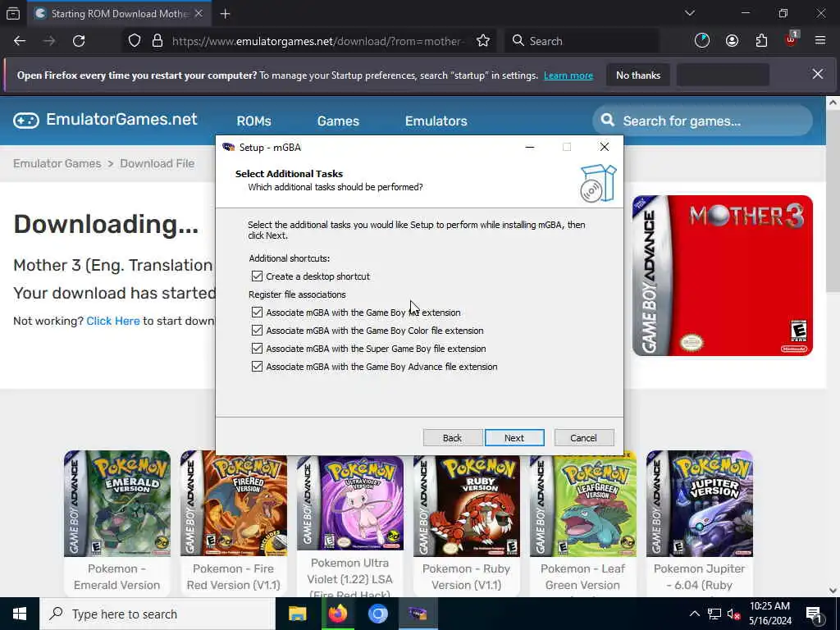The width and height of the screenshot is (840, 630).
Task: Click the Click Here download link
Action: pos(113,321)
